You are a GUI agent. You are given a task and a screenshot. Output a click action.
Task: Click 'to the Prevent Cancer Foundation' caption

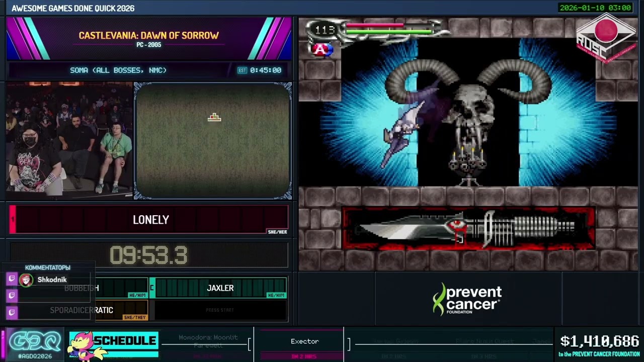tap(599, 354)
